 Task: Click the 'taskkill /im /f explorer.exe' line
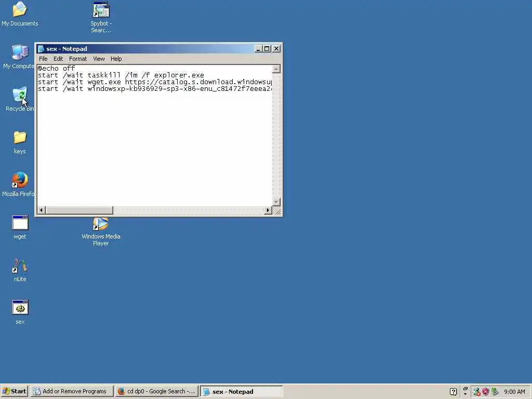tap(121, 75)
